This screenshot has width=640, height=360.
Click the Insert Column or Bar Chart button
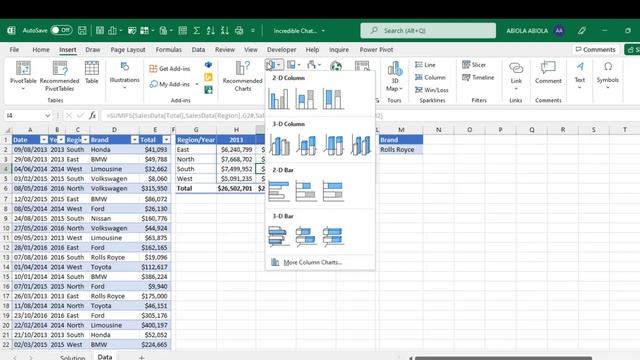tap(273, 64)
